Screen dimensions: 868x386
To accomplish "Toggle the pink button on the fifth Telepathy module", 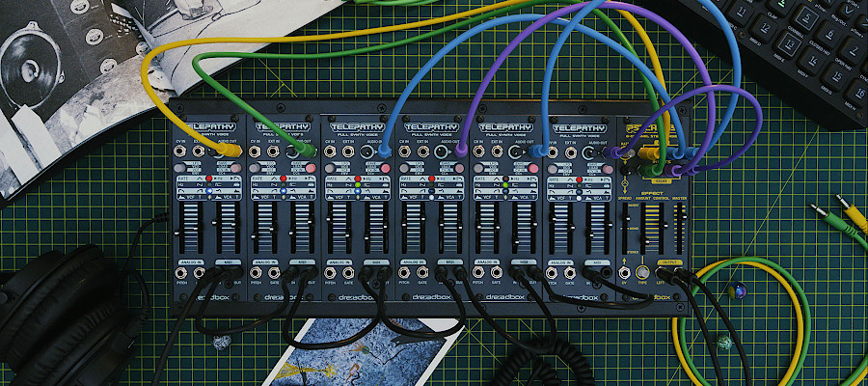I will pyautogui.click(x=533, y=168).
